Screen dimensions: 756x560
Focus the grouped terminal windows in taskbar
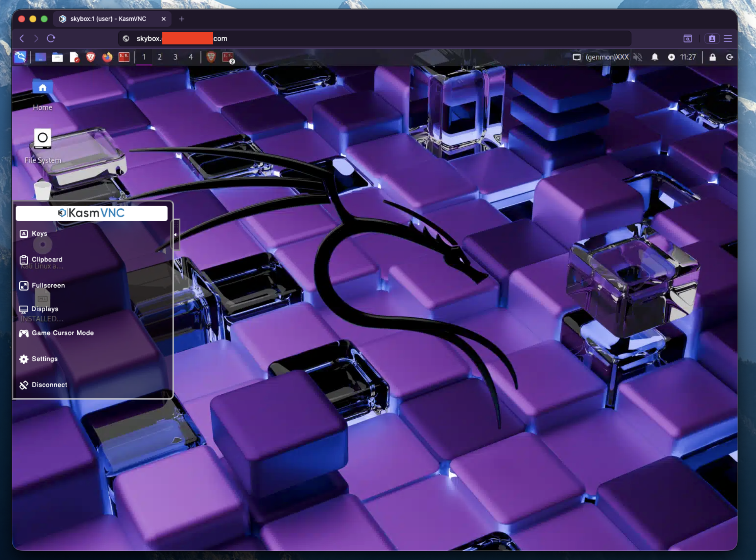click(x=228, y=58)
